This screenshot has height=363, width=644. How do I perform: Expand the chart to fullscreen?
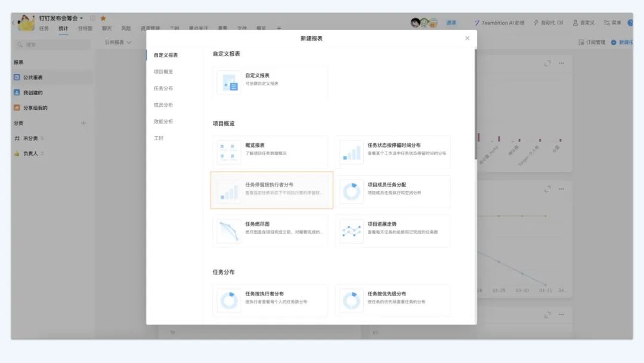(x=547, y=63)
